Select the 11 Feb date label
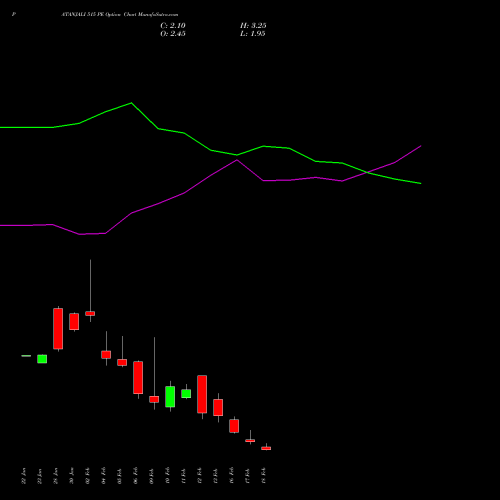This screenshot has width=500, height=500. 184,476
